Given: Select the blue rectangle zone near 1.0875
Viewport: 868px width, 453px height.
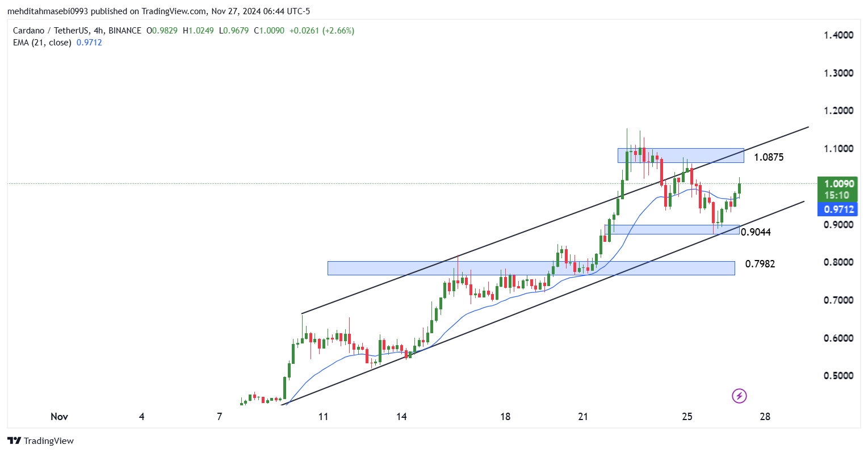Looking at the screenshot, I should coord(681,156).
